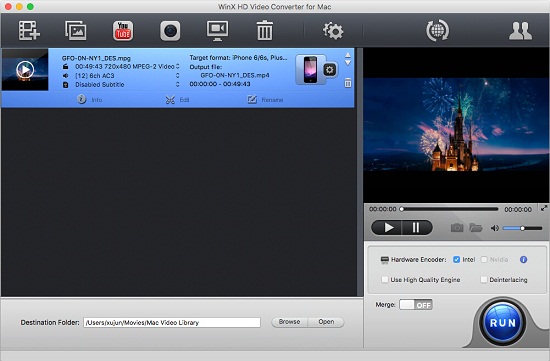Adjust the preview volume slider
This screenshot has height=361, width=550.
coord(523,228)
